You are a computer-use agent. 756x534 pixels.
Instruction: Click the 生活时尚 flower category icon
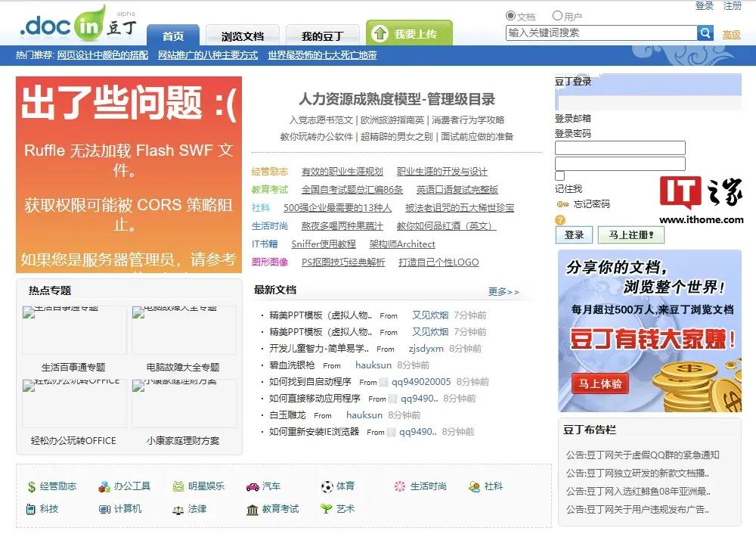pos(399,486)
